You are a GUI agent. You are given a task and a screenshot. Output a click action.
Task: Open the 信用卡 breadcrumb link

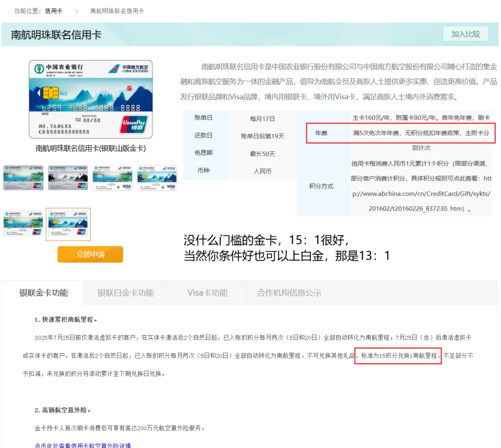click(x=53, y=11)
